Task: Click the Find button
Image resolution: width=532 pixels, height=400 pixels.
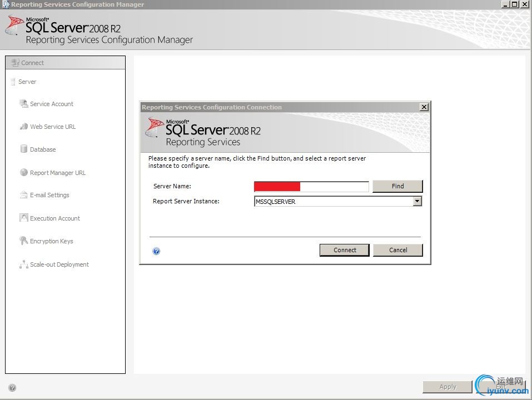Action: click(397, 186)
